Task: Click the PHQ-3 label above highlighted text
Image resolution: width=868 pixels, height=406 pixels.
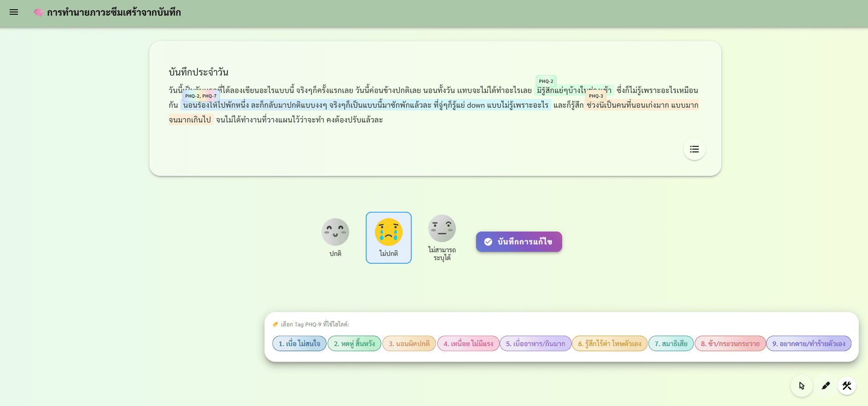Action: click(x=596, y=96)
